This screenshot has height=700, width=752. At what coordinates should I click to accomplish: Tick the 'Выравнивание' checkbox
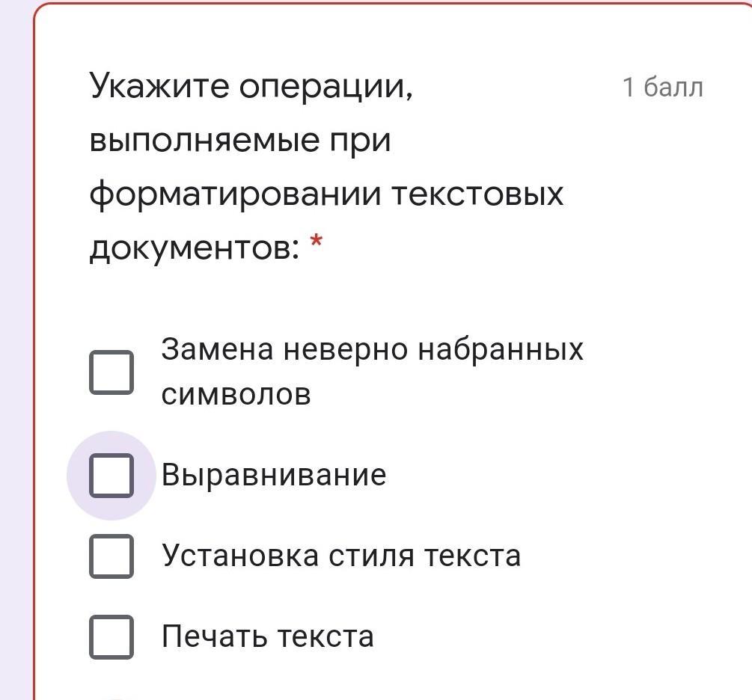click(x=111, y=476)
